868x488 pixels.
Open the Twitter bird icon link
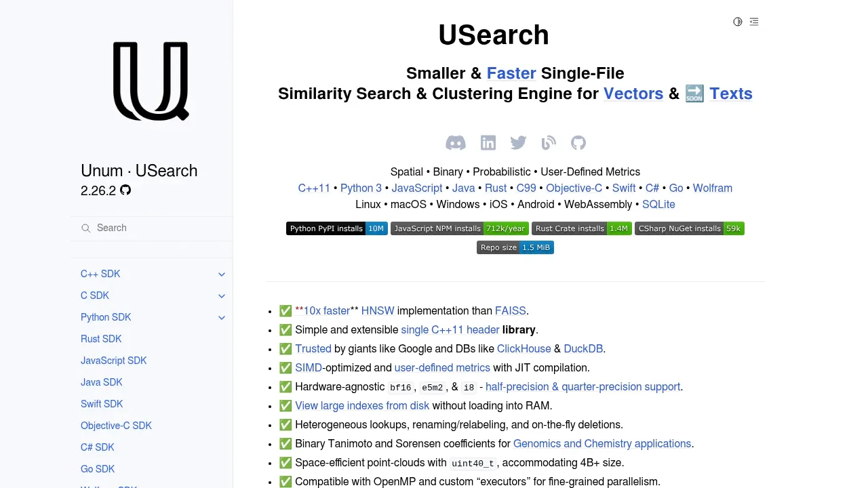pyautogui.click(x=519, y=142)
